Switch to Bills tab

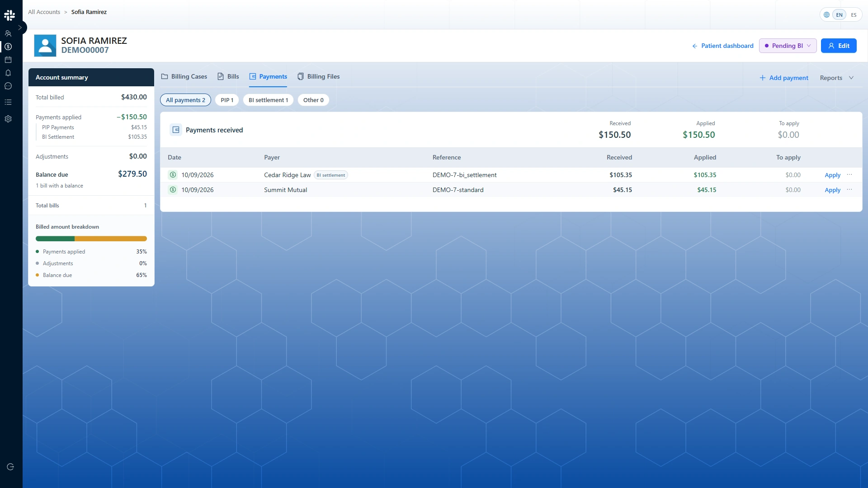point(228,77)
